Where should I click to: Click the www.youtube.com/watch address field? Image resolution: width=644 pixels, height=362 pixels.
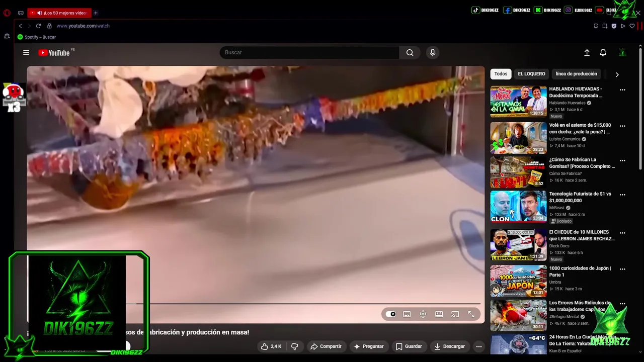pos(83,26)
